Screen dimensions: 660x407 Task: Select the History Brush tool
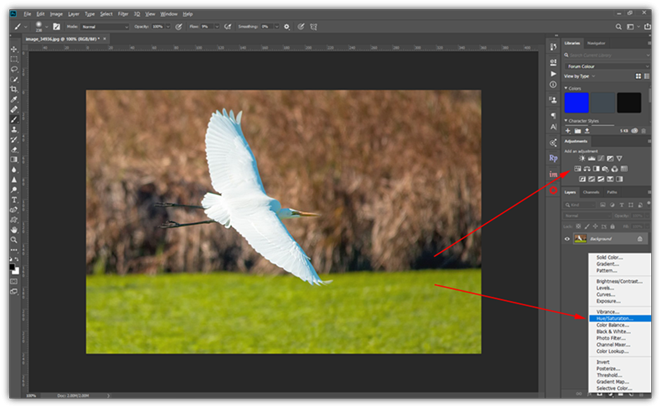click(x=14, y=139)
